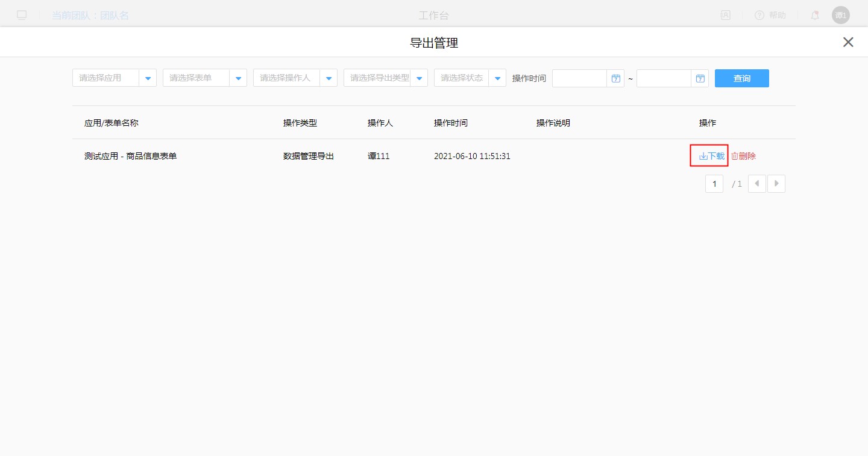Image resolution: width=868 pixels, height=456 pixels.
Task: Delete the 商品信息表单 export record
Action: 744,156
